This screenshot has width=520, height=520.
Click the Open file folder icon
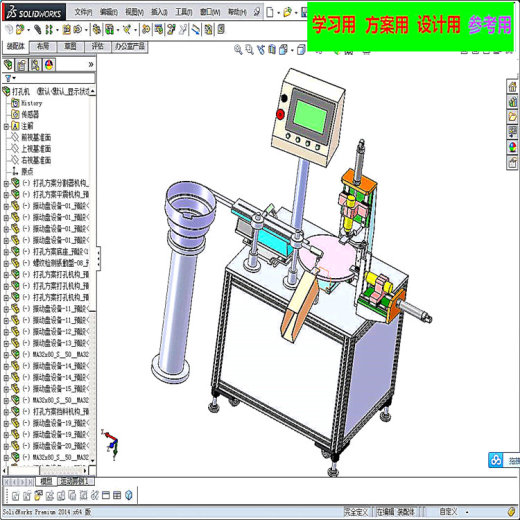(287, 13)
